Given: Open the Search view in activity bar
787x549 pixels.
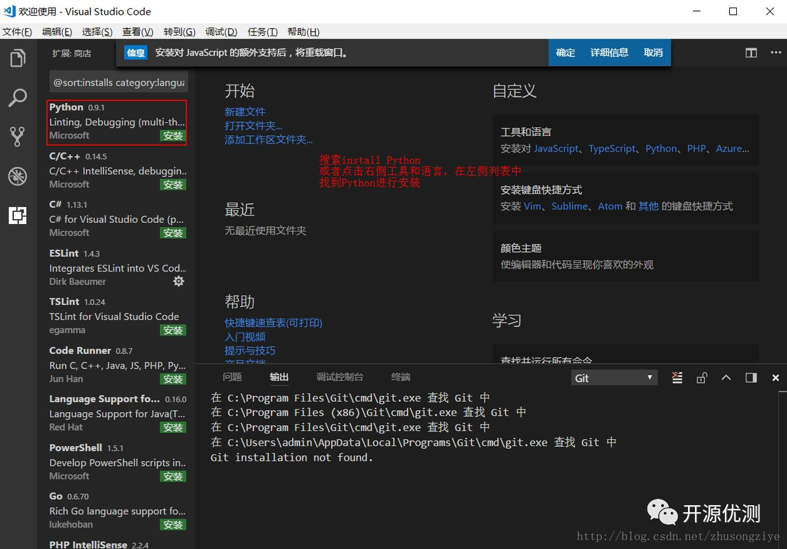Looking at the screenshot, I should point(17,97).
